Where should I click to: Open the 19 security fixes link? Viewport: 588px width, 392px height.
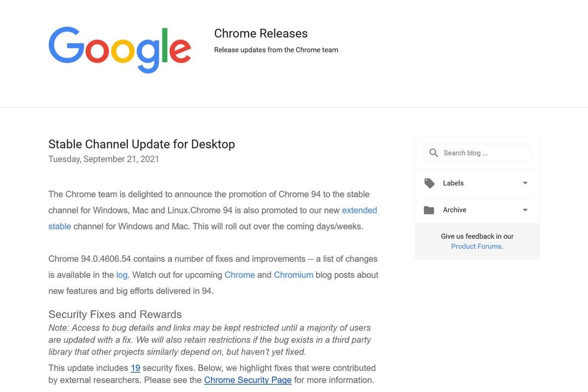tap(135, 368)
